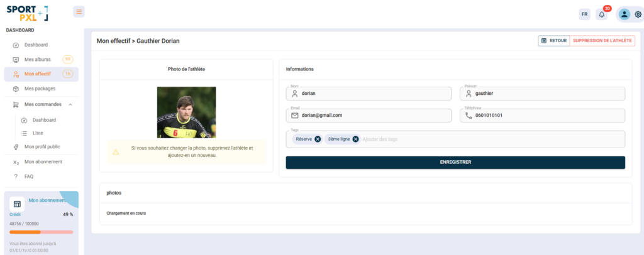Click the RETOUR button

pos(553,41)
